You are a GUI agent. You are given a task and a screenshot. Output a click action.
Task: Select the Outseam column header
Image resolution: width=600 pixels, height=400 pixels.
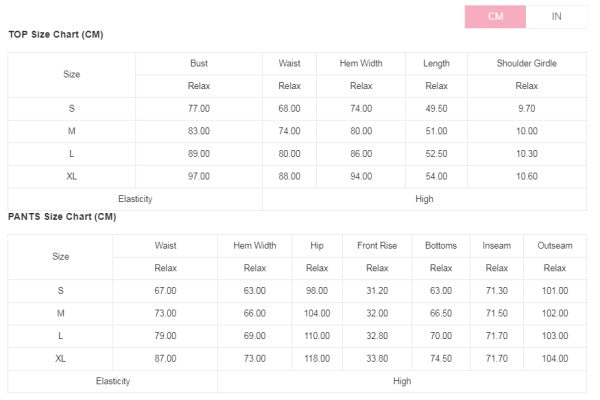(x=555, y=245)
